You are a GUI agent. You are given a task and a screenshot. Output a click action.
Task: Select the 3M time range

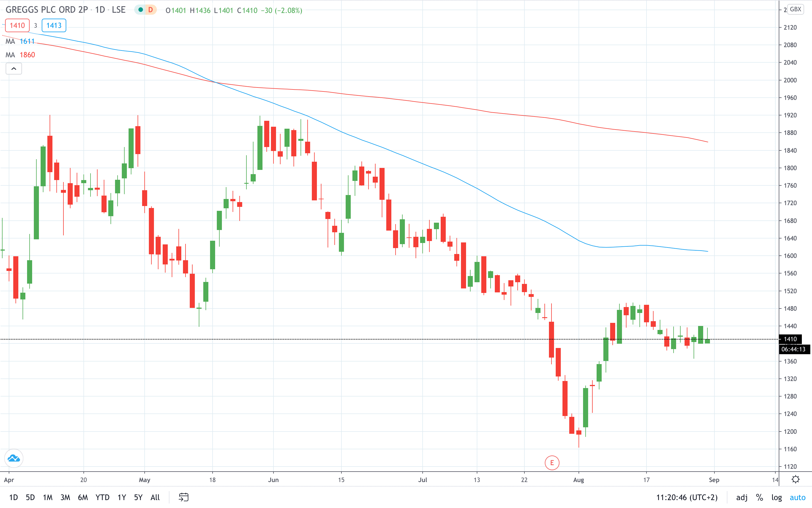pos(65,497)
